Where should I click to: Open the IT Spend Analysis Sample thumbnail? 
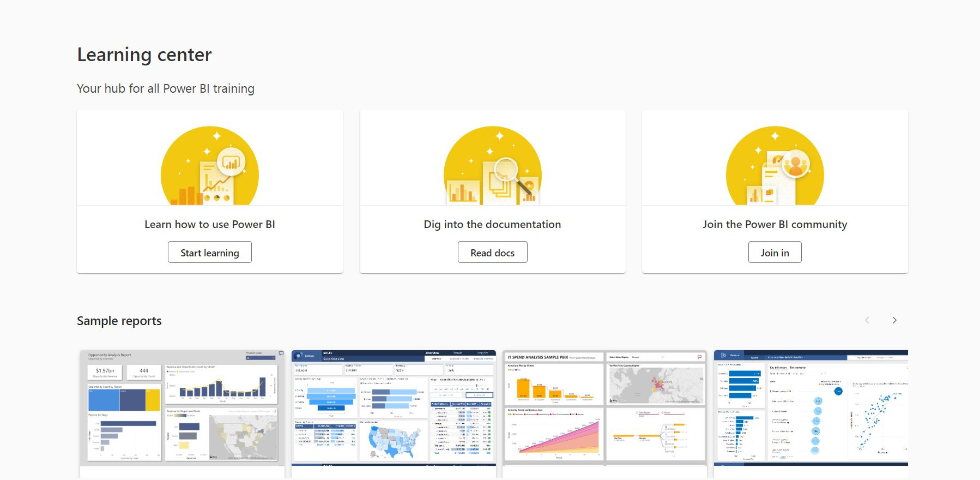604,408
